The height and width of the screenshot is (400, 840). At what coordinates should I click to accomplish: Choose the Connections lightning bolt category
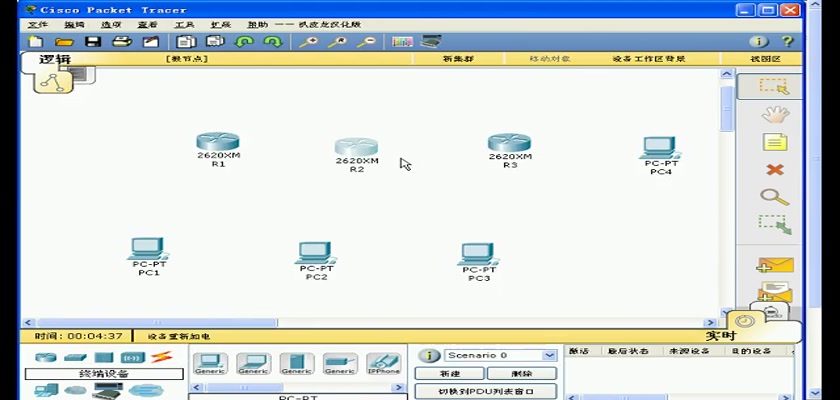[161, 357]
